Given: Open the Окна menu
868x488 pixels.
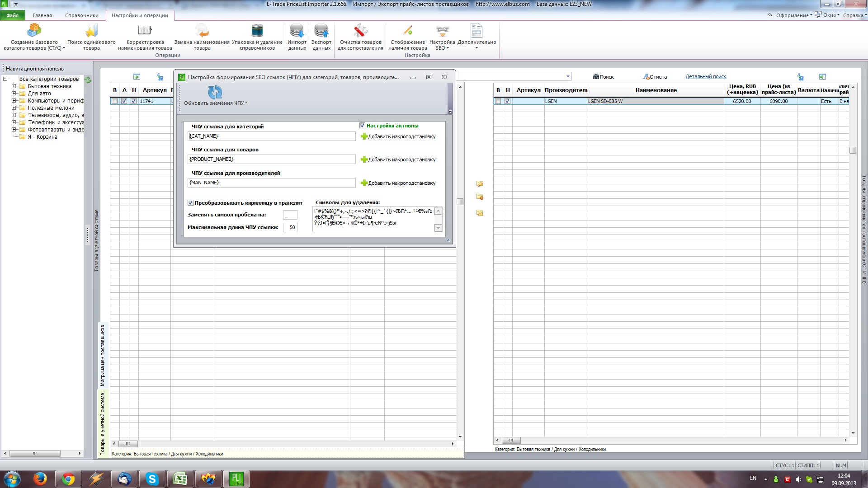Looking at the screenshot, I should coord(827,15).
